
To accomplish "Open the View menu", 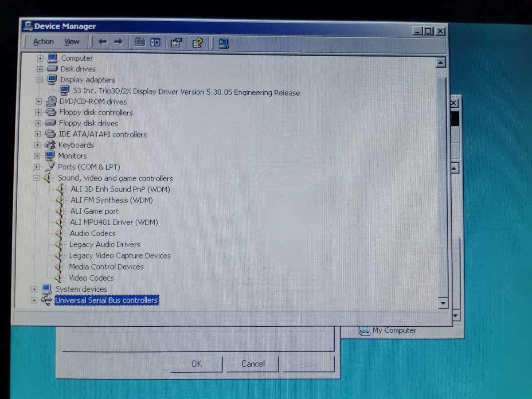I will [71, 42].
